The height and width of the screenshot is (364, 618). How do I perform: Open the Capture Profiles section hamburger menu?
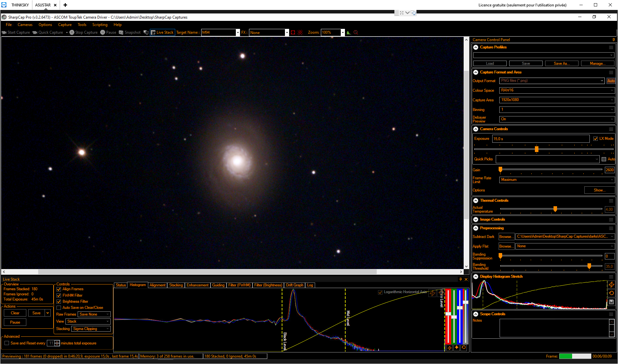tap(611, 47)
